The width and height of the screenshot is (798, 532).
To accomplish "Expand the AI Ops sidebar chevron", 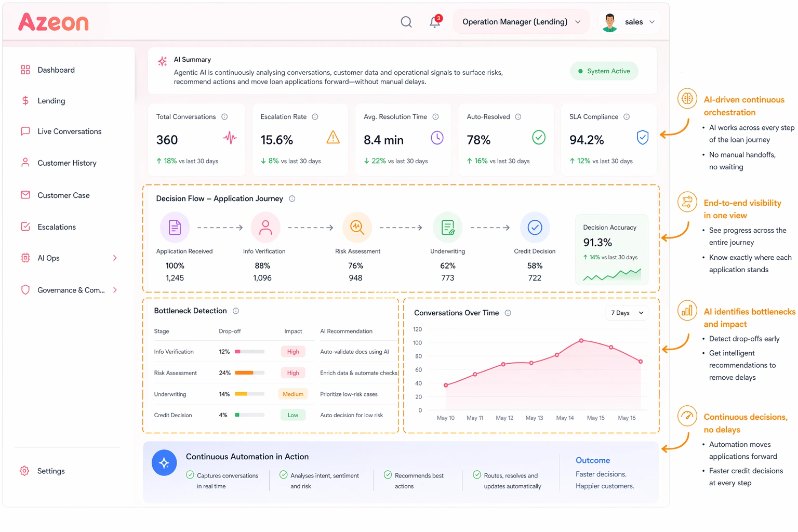I will pyautogui.click(x=115, y=258).
